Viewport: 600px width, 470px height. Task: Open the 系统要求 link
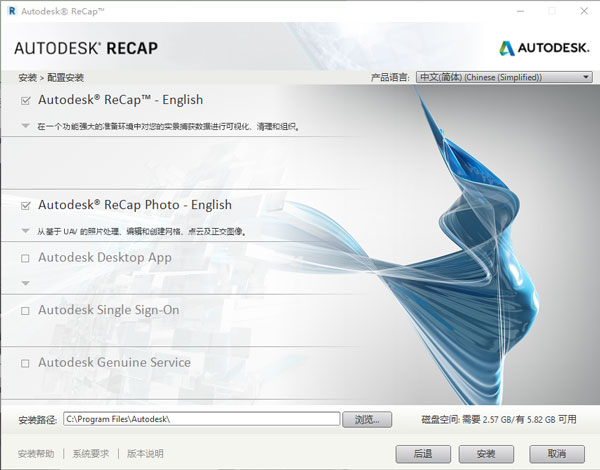tap(93, 453)
